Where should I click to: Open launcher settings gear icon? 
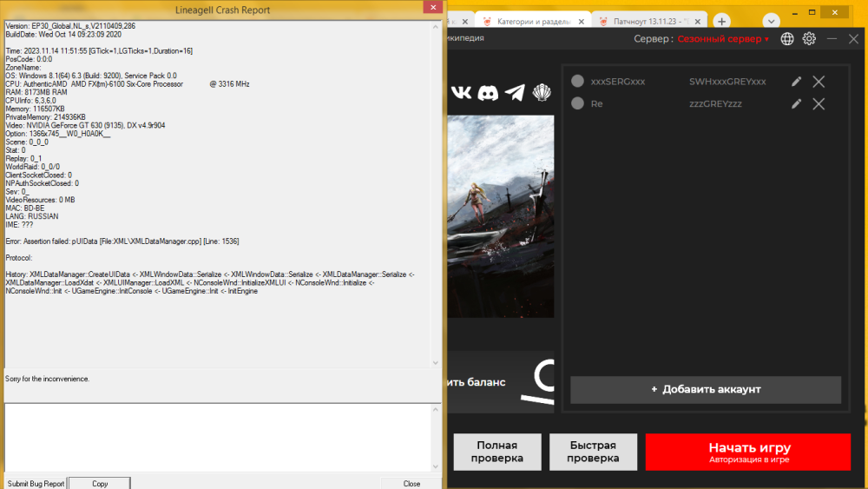[x=809, y=39]
